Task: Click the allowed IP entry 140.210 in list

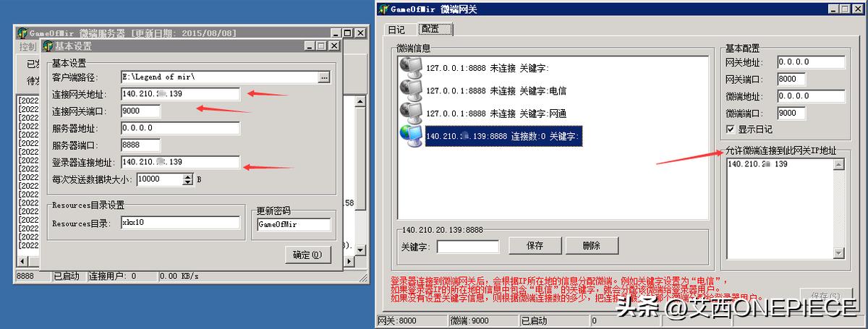Action: pyautogui.click(x=757, y=165)
